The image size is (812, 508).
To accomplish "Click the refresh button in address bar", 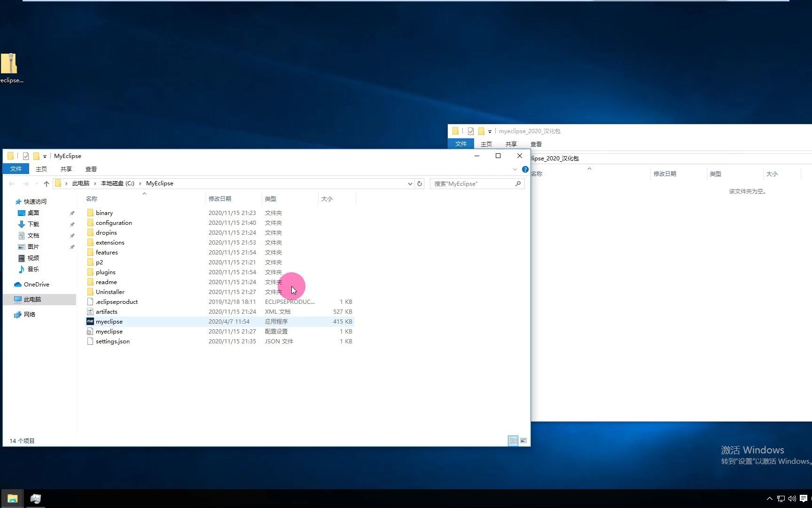I will (420, 183).
